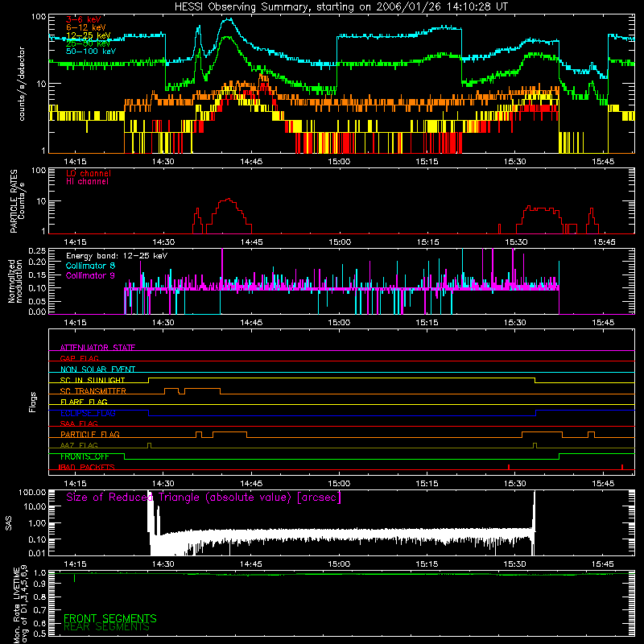
Task: Click 14:15 time label under counts/s/detector panel
Action: [x=76, y=162]
